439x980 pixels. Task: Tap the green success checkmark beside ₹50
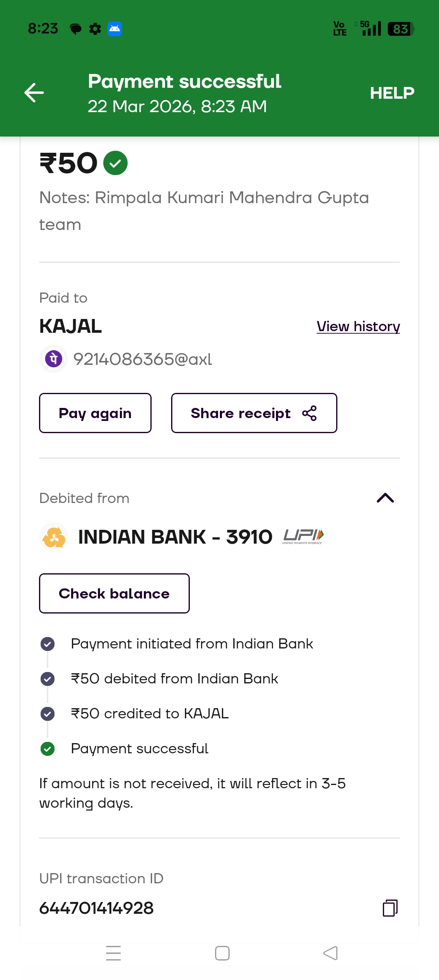point(115,163)
